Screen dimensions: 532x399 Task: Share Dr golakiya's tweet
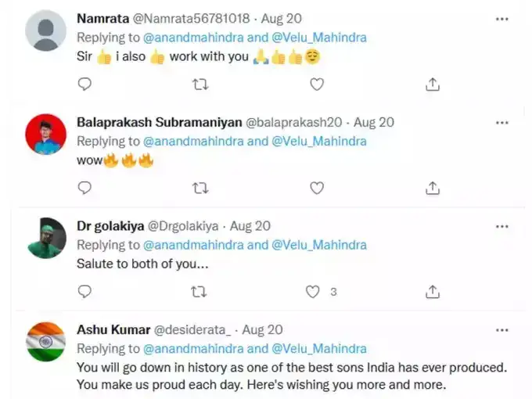[x=432, y=292]
